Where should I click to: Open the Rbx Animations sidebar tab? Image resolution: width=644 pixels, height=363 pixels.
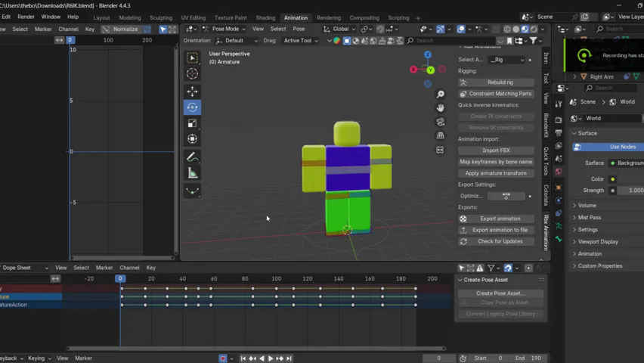pyautogui.click(x=546, y=232)
